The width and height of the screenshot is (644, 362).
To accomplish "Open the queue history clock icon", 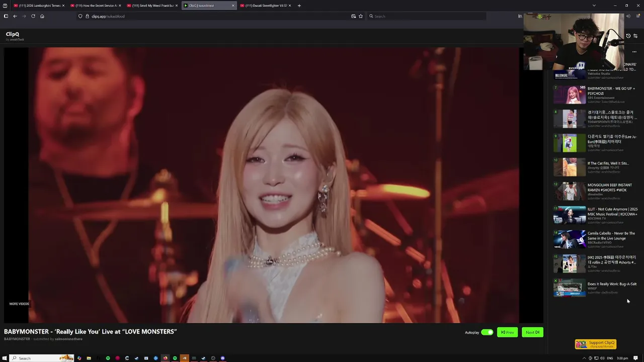I will 628,36.
